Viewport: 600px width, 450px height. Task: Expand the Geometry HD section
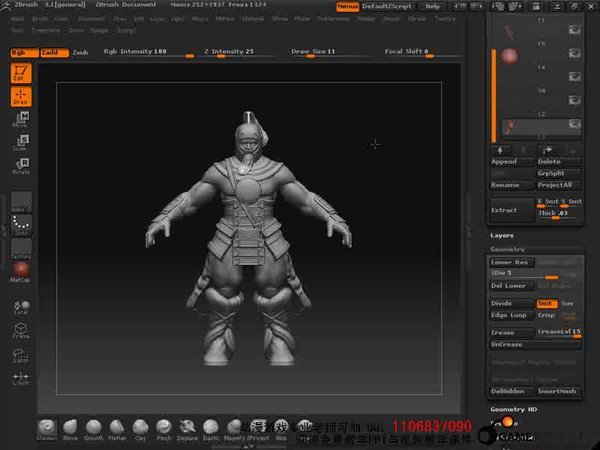tap(512, 409)
